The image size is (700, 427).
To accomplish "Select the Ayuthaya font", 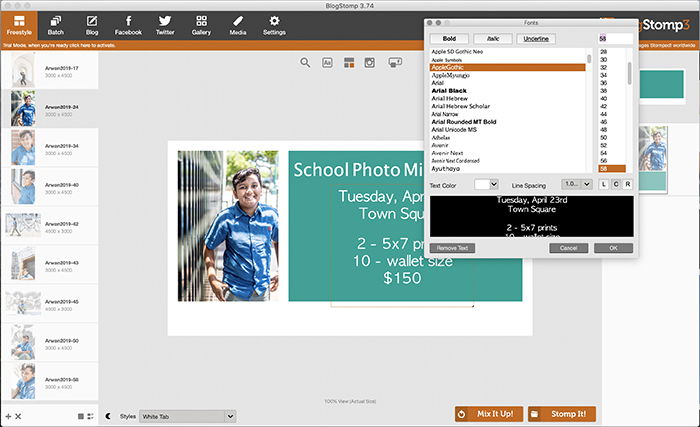I will (x=508, y=169).
